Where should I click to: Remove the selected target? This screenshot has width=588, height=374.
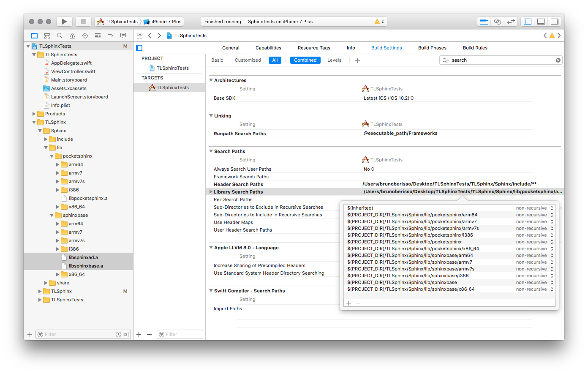149,334
